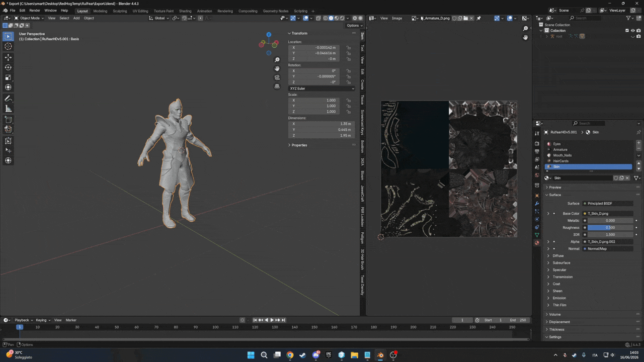The image size is (644, 362).
Task: Open the Image menu in the image editor
Action: click(x=397, y=18)
